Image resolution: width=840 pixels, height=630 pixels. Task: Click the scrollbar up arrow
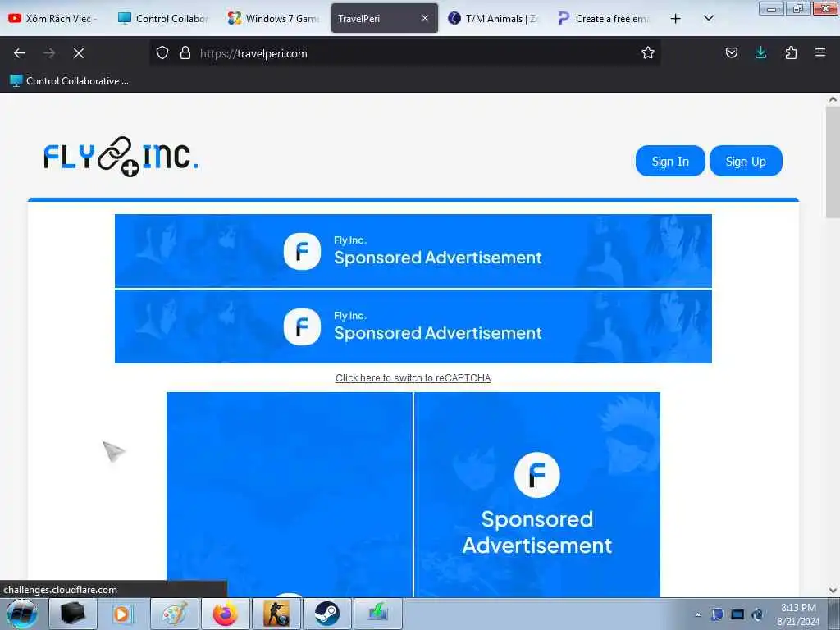(833, 99)
